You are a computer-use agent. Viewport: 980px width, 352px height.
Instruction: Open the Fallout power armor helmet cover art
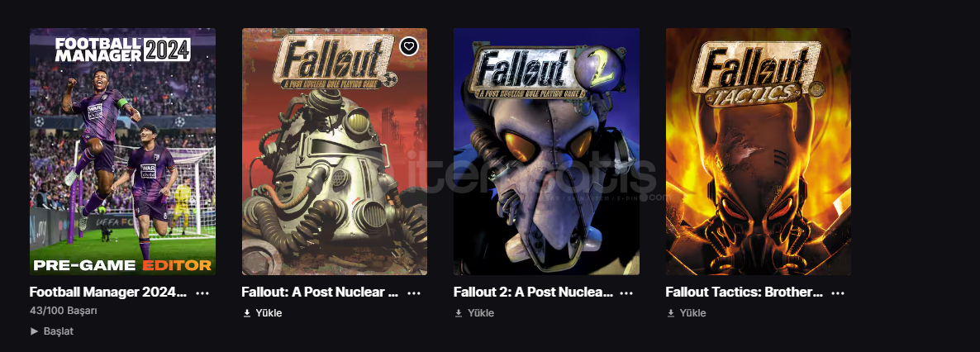[x=335, y=151]
